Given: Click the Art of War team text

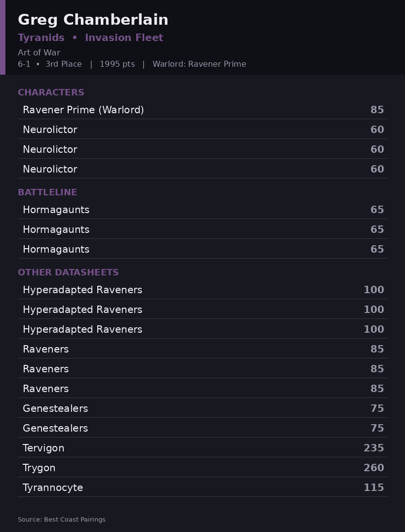Looking at the screenshot, I should click(x=39, y=52).
